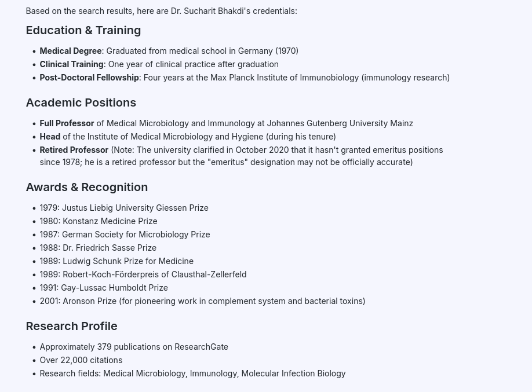Click the Over 22,000 citations line
Image resolution: width=532 pixels, height=392 pixels.
click(x=81, y=360)
